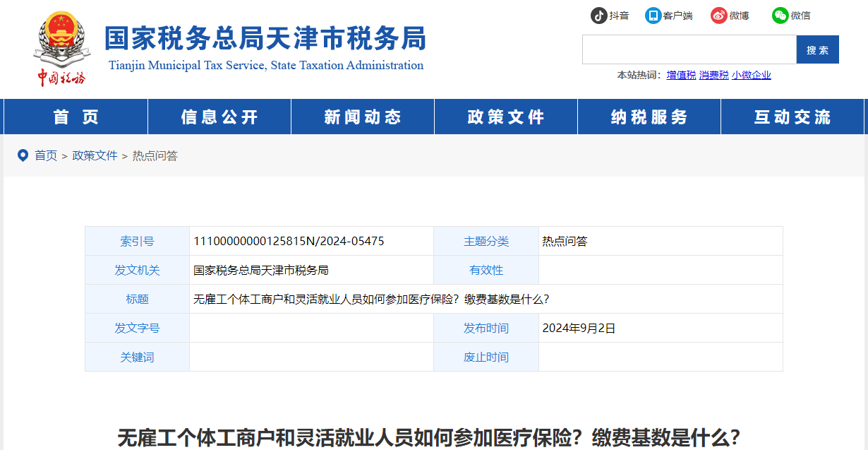Click the 抖音 text label
Image resolution: width=868 pixels, height=450 pixels.
tap(619, 16)
